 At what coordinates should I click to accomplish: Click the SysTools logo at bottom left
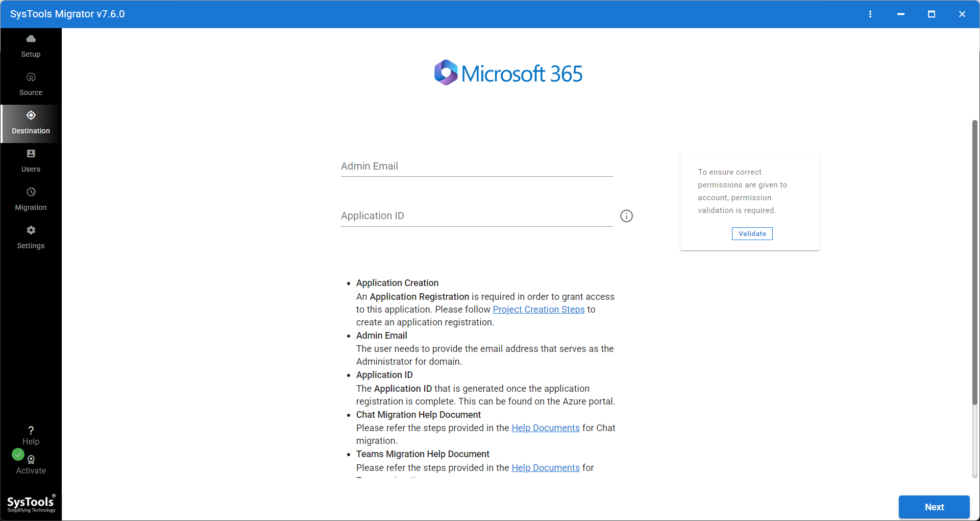point(31,503)
